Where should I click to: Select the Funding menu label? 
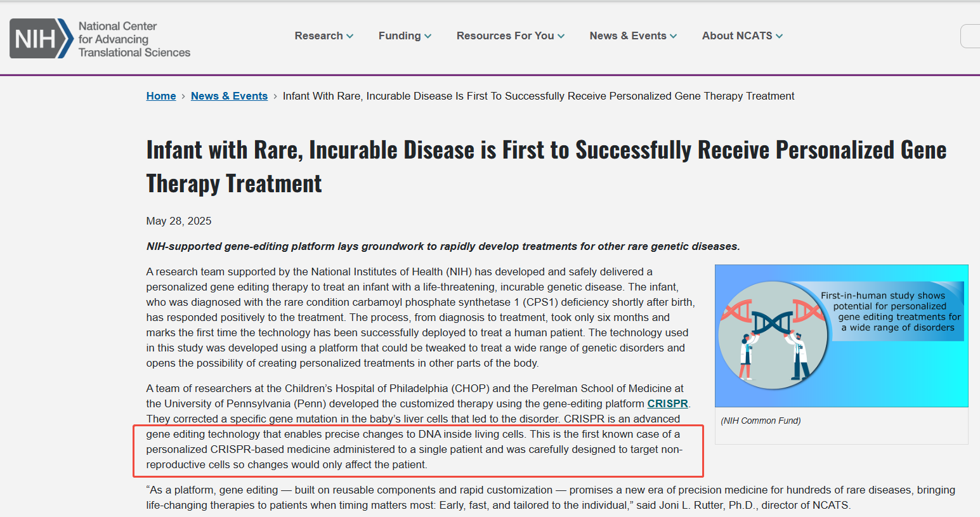click(x=400, y=36)
